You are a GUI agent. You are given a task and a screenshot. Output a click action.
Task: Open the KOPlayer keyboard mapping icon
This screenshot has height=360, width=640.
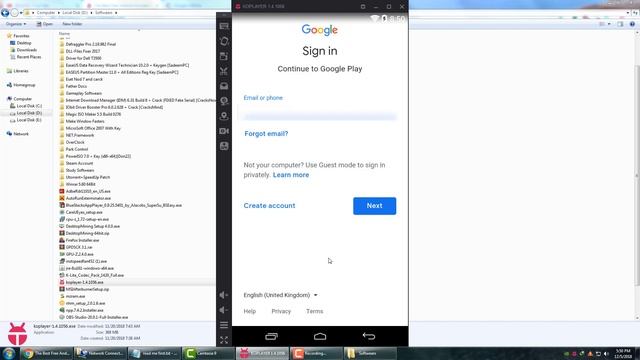point(224,26)
